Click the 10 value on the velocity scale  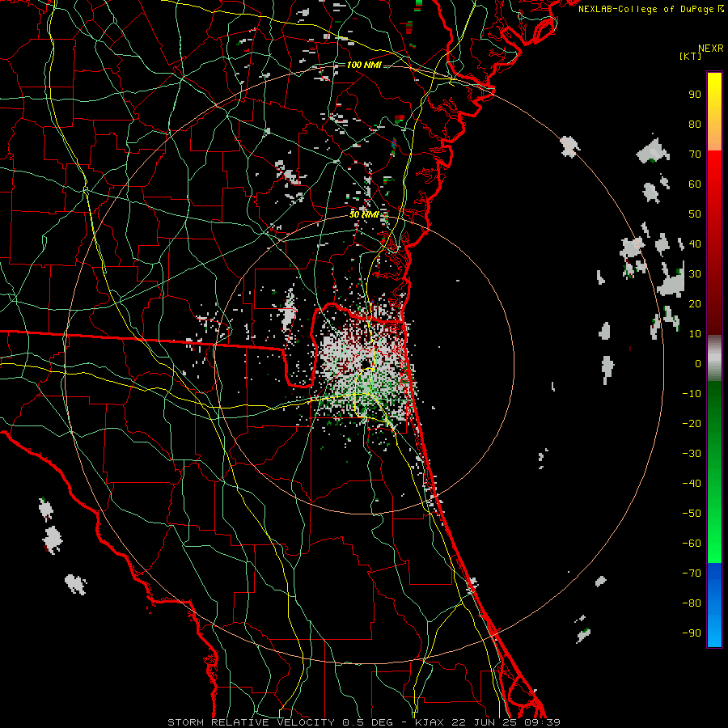pyautogui.click(x=695, y=334)
